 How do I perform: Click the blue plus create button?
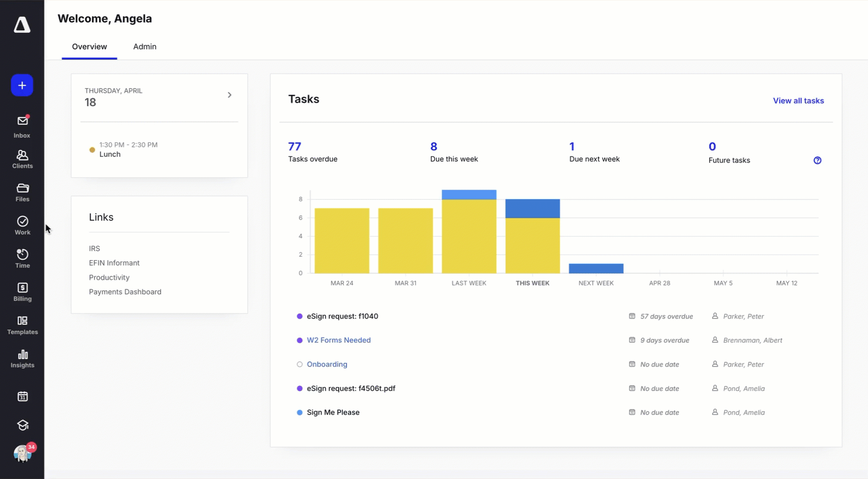click(x=22, y=86)
